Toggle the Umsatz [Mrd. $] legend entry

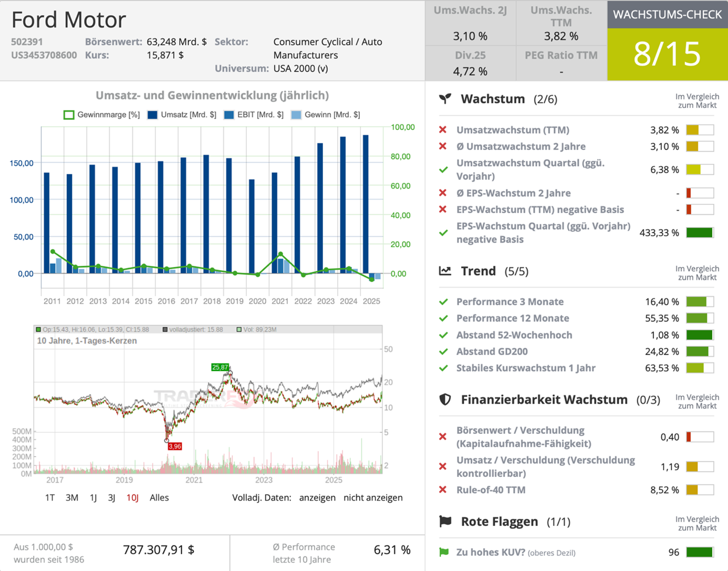tap(182, 115)
